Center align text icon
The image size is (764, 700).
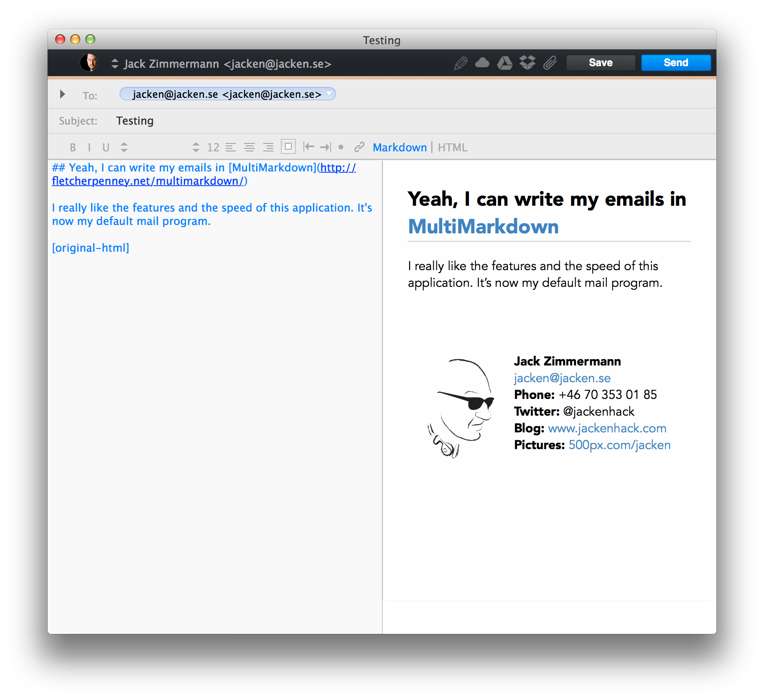tap(250, 147)
